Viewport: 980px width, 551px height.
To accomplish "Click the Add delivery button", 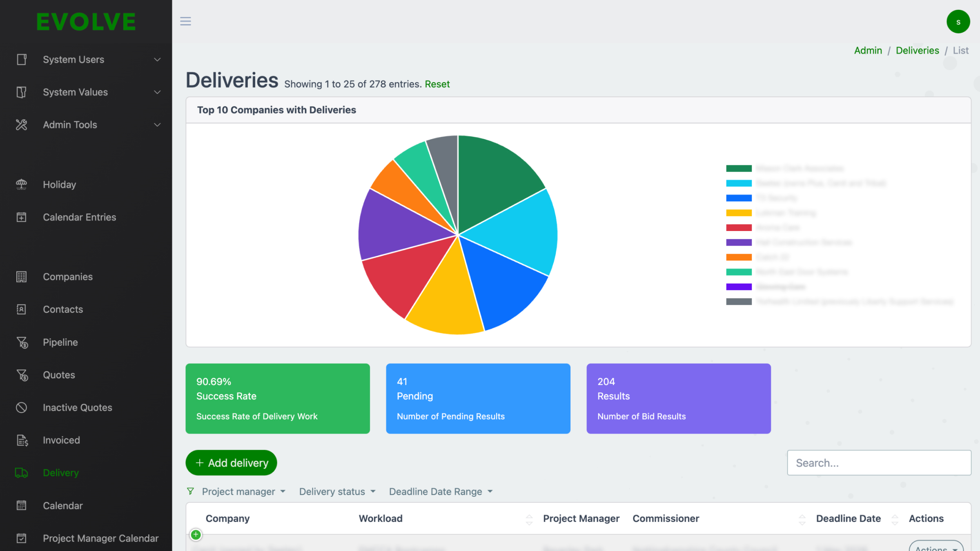I will [231, 463].
